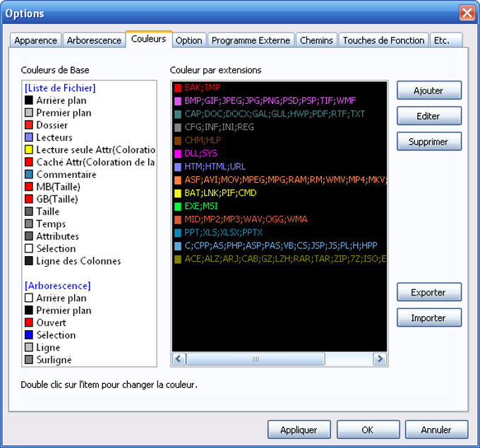This screenshot has width=480, height=448.
Task: Click swatch beside Attributes
Action: click(x=29, y=236)
